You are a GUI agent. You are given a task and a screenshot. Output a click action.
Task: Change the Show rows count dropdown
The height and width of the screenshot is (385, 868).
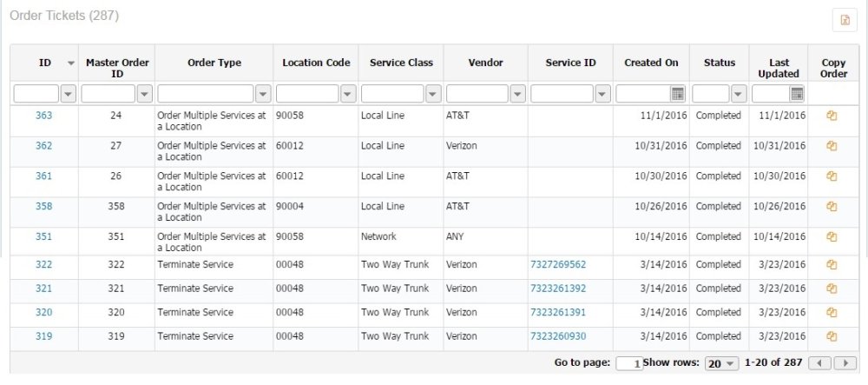click(x=720, y=363)
